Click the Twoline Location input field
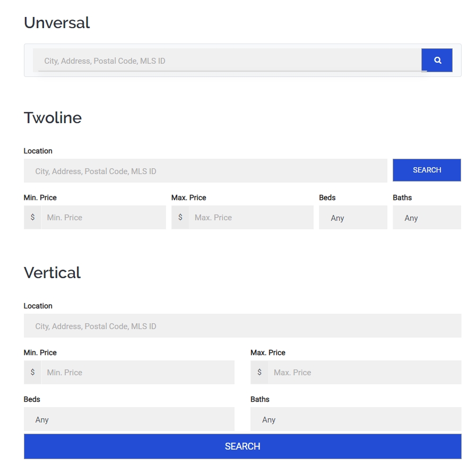 pyautogui.click(x=205, y=171)
